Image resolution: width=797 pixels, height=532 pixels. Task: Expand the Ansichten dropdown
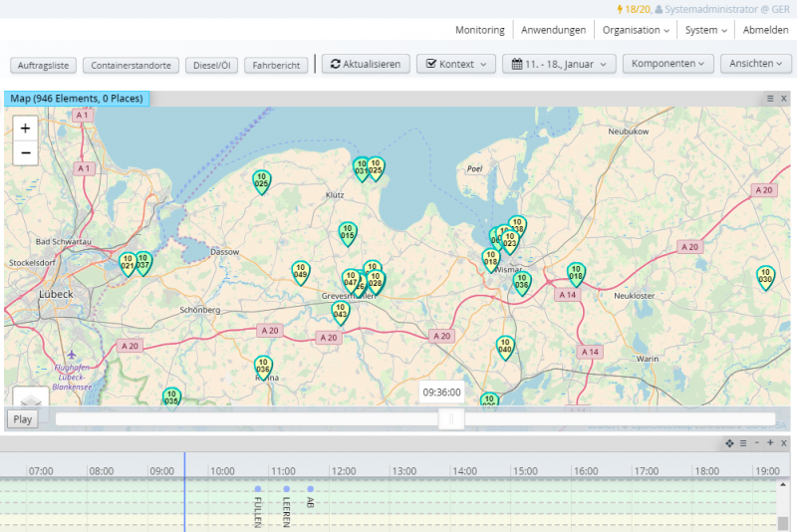click(x=755, y=64)
